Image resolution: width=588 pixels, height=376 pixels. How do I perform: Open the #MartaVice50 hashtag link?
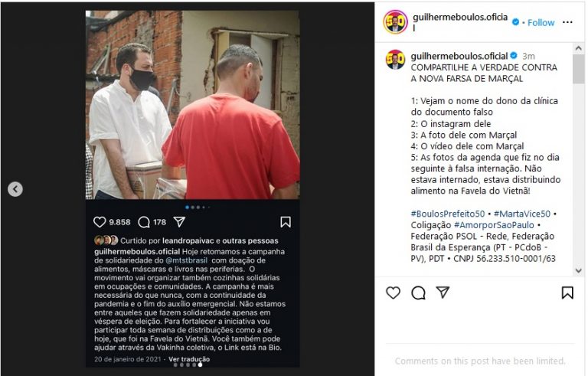(x=522, y=214)
